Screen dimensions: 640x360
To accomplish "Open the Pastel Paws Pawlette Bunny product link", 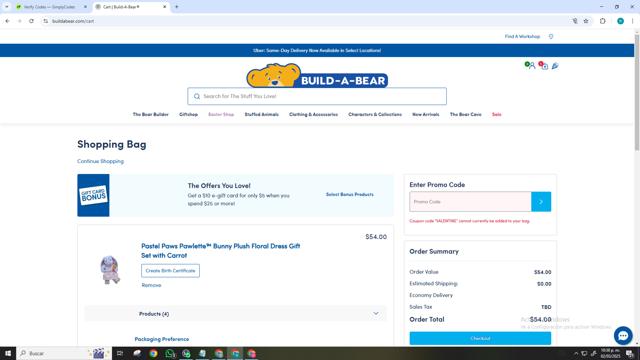I will tap(221, 251).
